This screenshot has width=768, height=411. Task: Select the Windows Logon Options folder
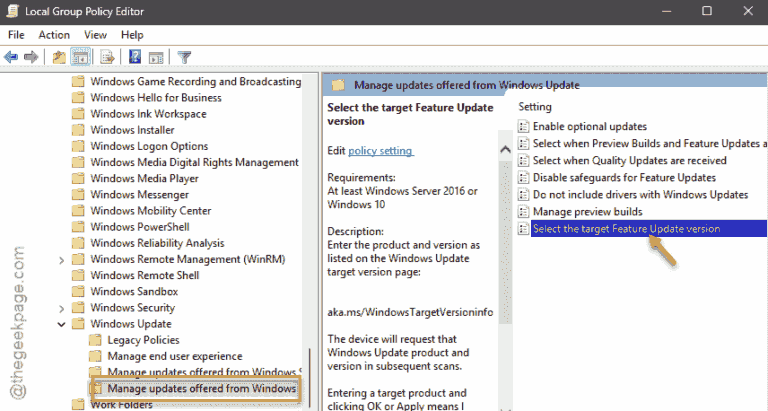[149, 146]
